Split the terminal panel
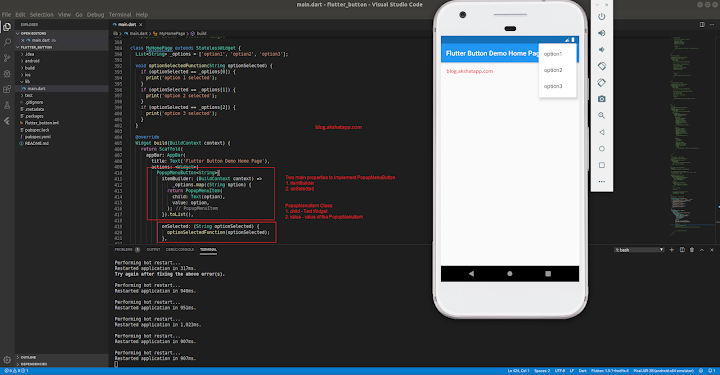The height and width of the screenshot is (375, 720). pos(682,250)
